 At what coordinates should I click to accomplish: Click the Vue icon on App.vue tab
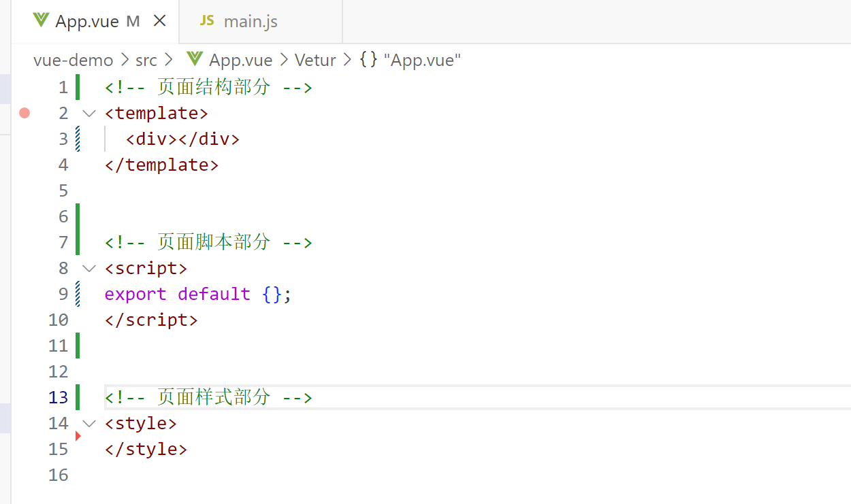point(41,21)
